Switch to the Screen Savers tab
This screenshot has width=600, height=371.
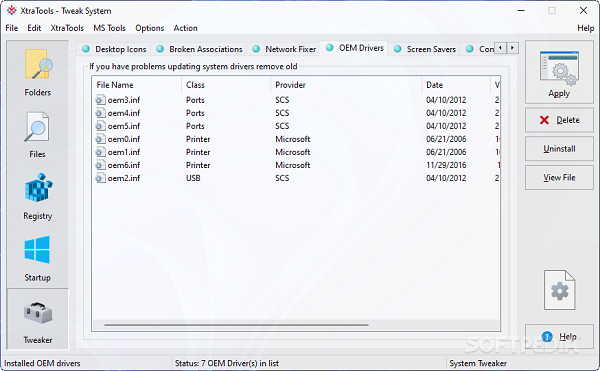tap(425, 49)
